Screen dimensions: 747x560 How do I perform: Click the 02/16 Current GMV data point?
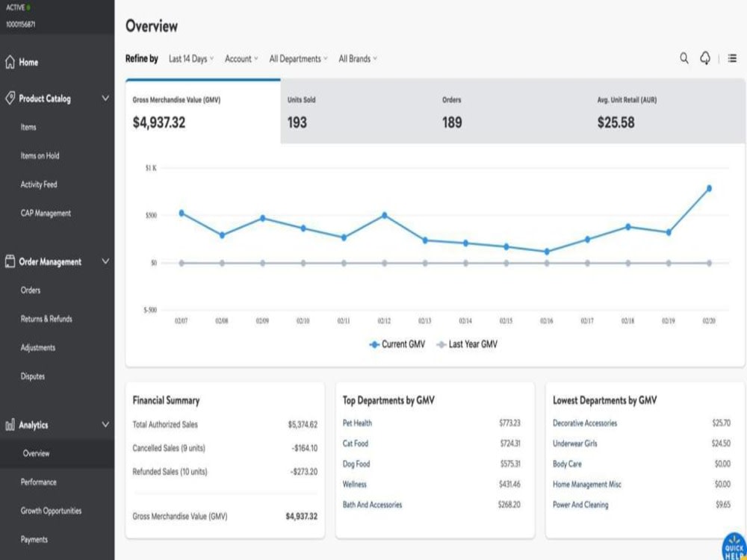point(547,252)
